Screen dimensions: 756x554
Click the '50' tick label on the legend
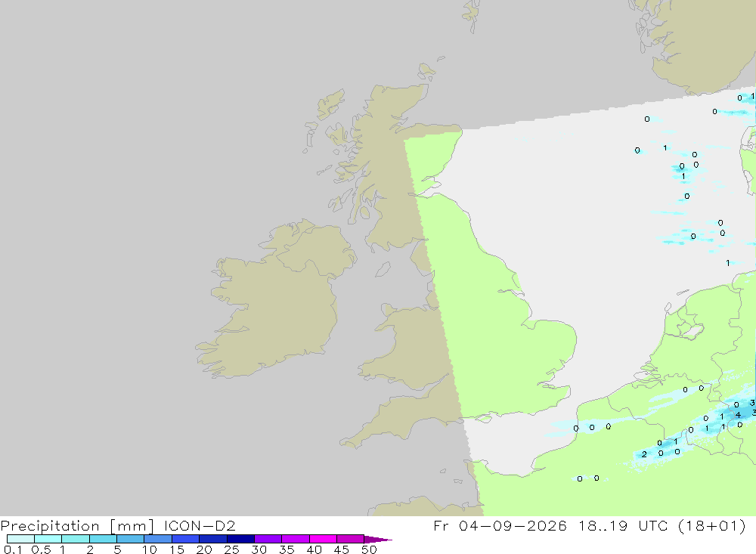[x=369, y=549]
